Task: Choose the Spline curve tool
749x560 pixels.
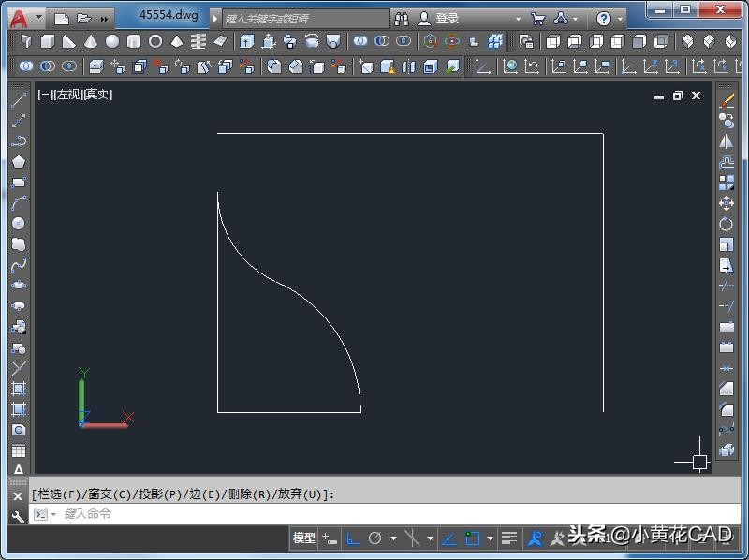Action: [19, 265]
